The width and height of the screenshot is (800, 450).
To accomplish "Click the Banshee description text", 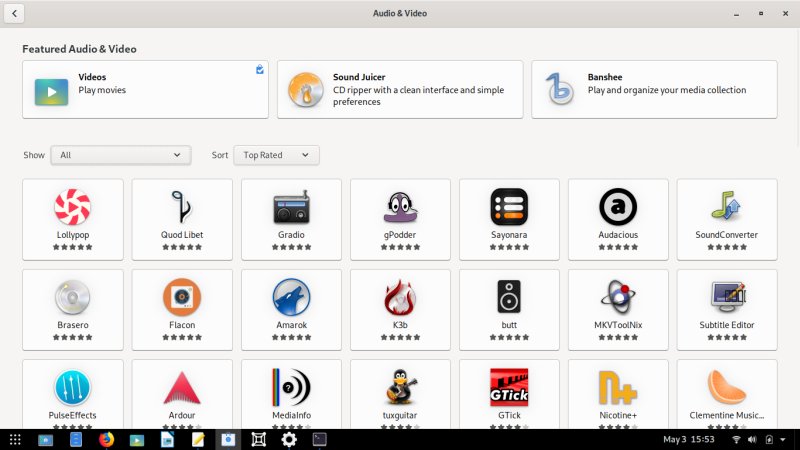I will coord(667,90).
